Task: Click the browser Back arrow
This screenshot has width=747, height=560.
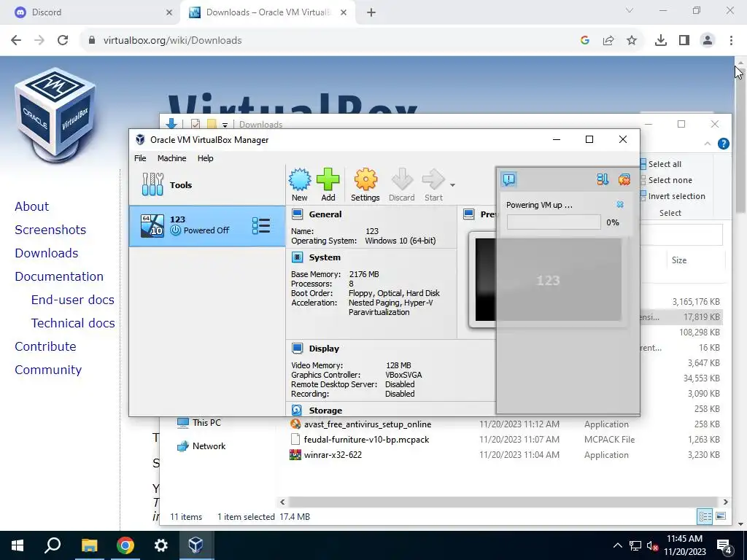Action: pyautogui.click(x=16, y=41)
